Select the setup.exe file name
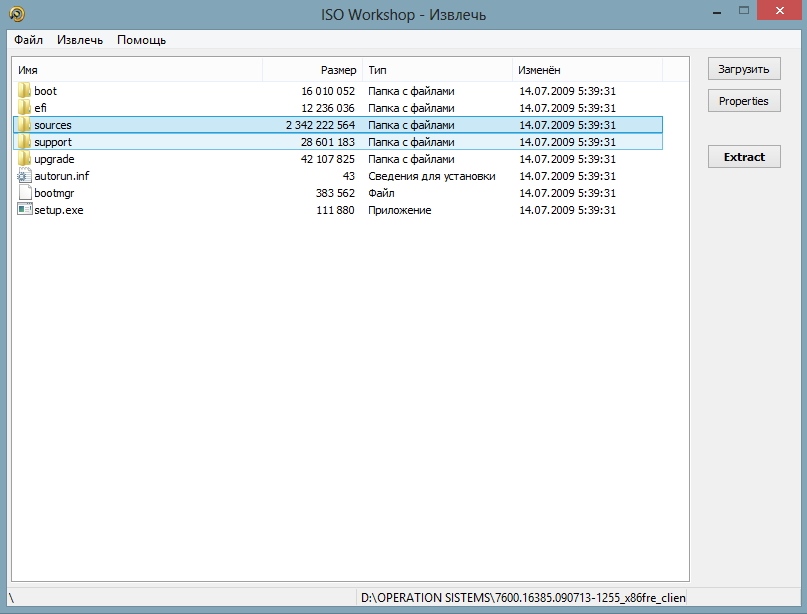This screenshot has height=614, width=807. click(x=59, y=210)
